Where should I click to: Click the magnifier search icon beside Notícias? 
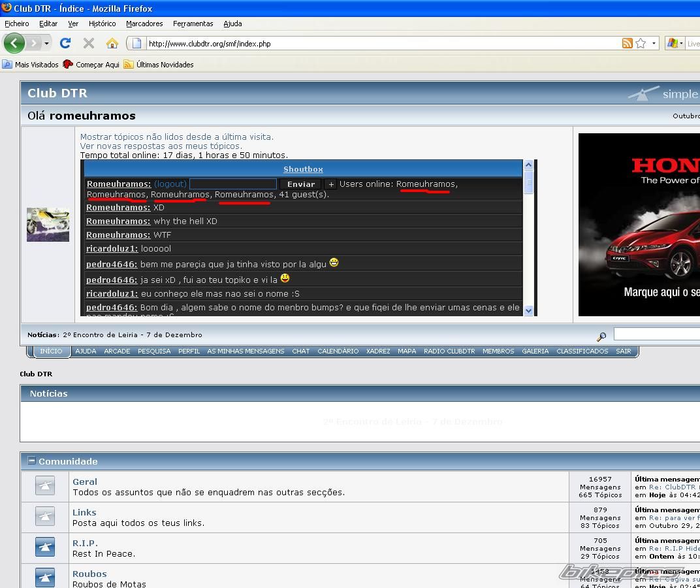(601, 336)
